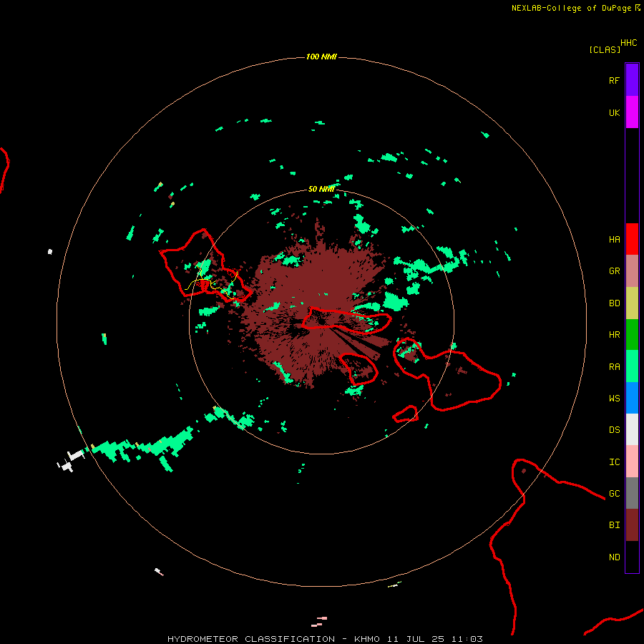
Task: Click the UK magenta legend swatch
Action: (632, 112)
